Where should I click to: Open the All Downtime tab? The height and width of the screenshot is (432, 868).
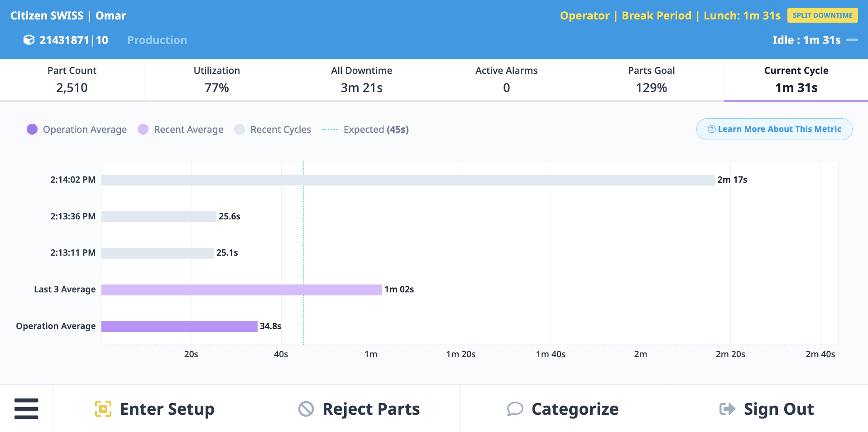[x=361, y=79]
